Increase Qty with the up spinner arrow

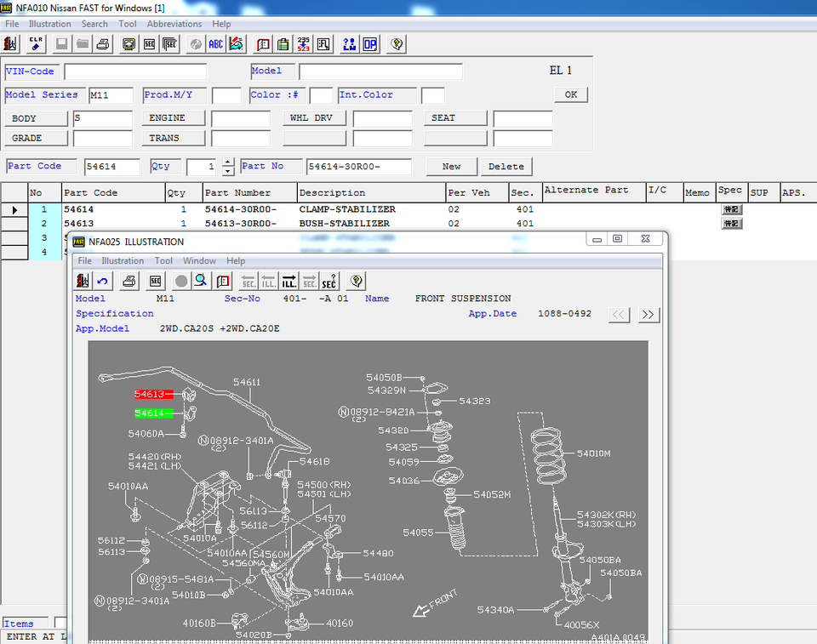tap(228, 162)
